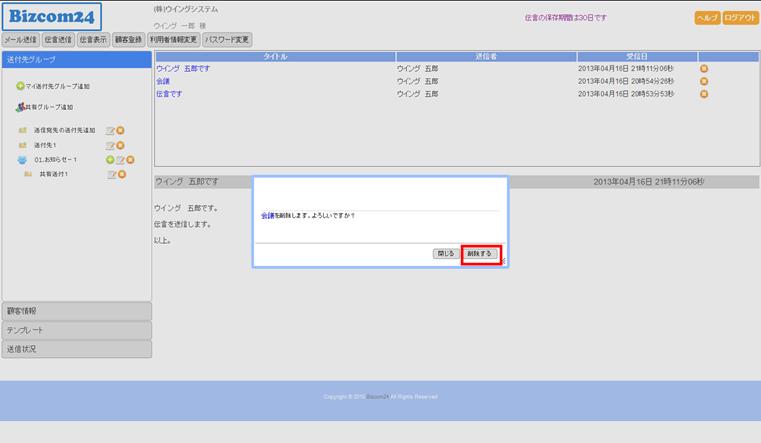
Task: Edit the 送信宛先の送付先追加 group
Action: click(x=110, y=131)
